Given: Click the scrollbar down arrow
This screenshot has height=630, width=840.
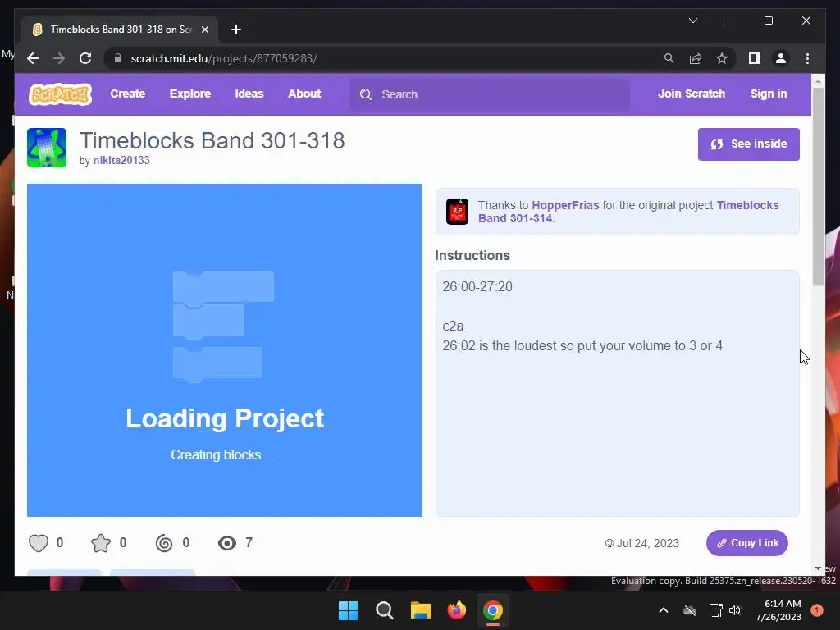Looking at the screenshot, I should click(x=818, y=569).
